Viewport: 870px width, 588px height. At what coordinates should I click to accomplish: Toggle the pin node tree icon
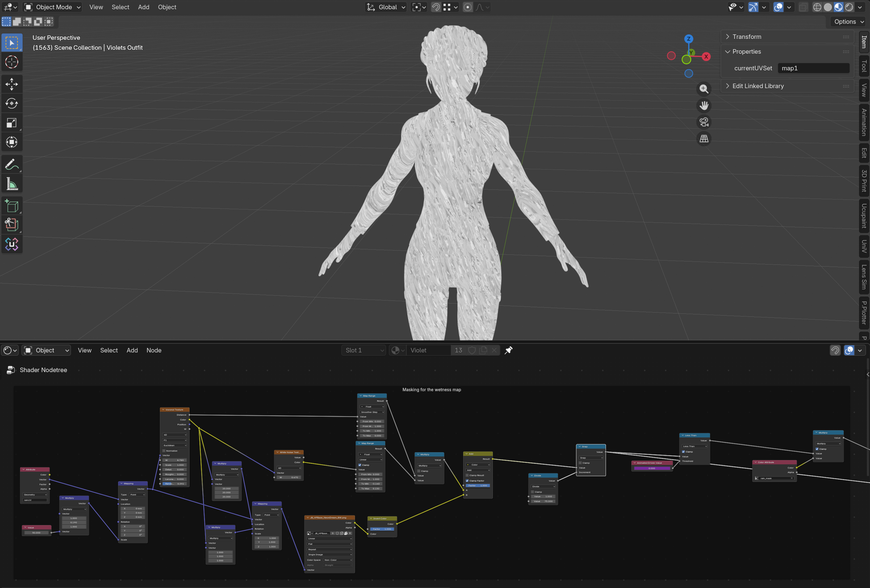click(508, 350)
